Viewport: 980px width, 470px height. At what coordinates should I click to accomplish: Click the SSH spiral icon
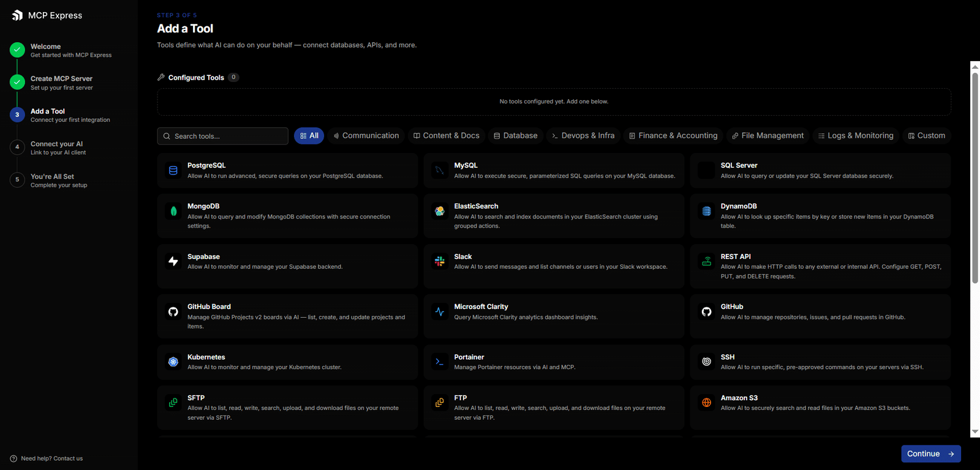[x=707, y=362]
